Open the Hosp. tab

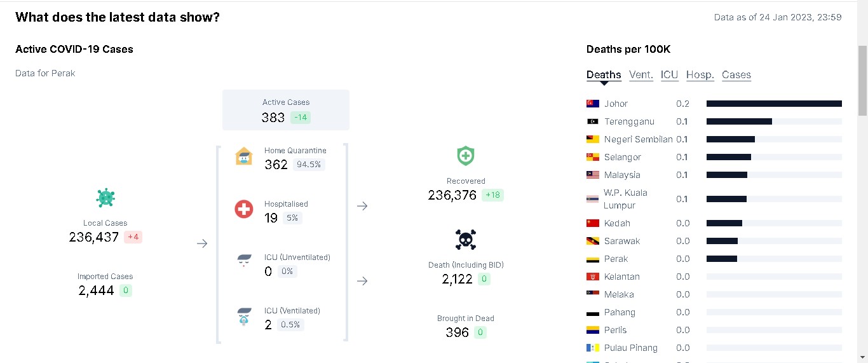[700, 74]
